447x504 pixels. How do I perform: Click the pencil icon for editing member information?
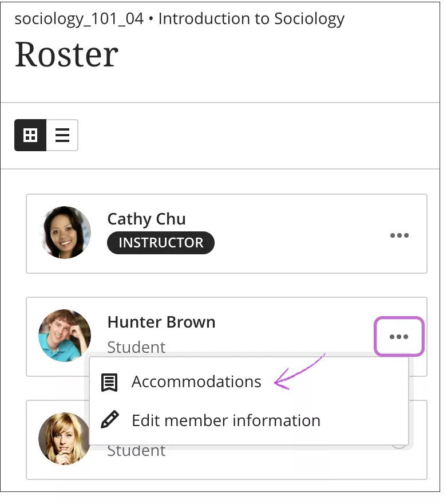click(x=109, y=420)
